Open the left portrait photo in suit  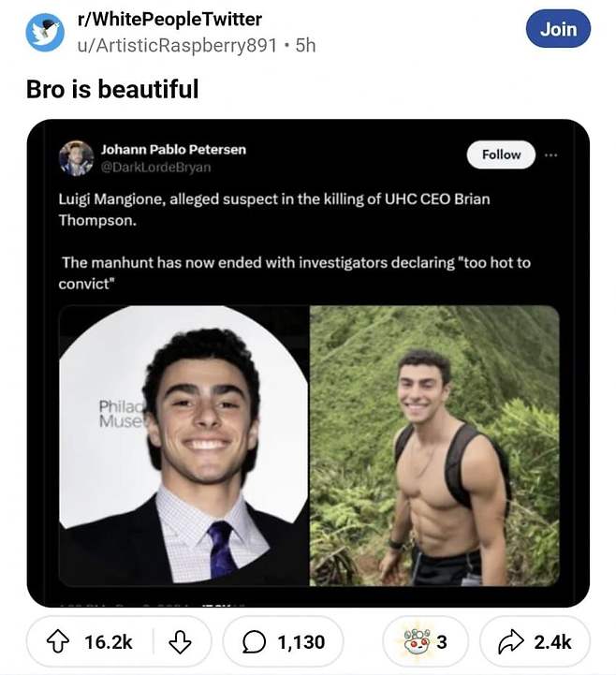[x=183, y=445]
